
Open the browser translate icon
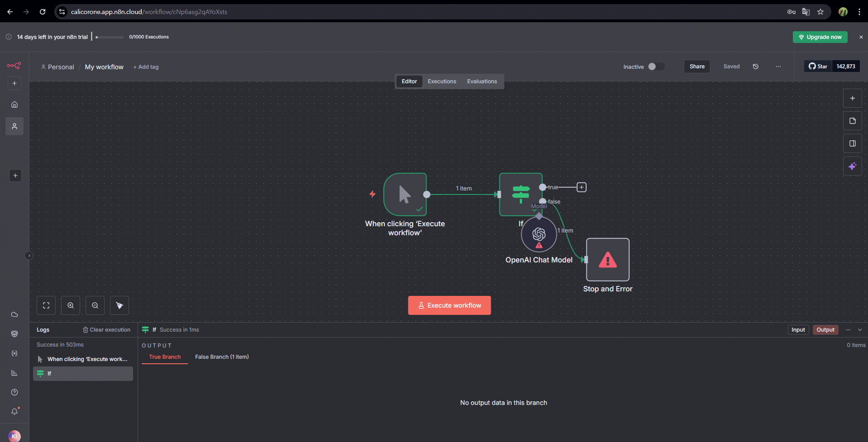coord(806,12)
